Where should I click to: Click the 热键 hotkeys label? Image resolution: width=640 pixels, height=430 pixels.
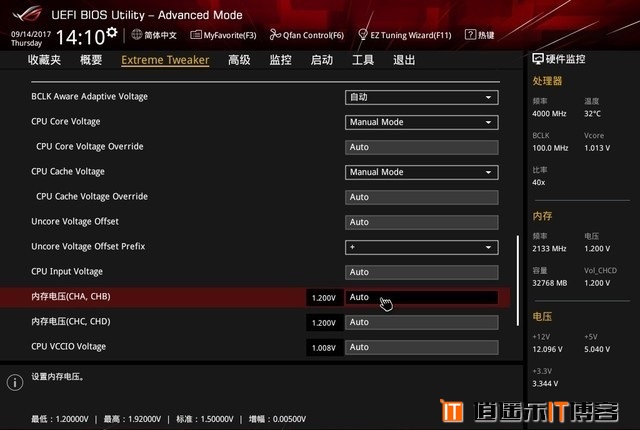[x=486, y=35]
